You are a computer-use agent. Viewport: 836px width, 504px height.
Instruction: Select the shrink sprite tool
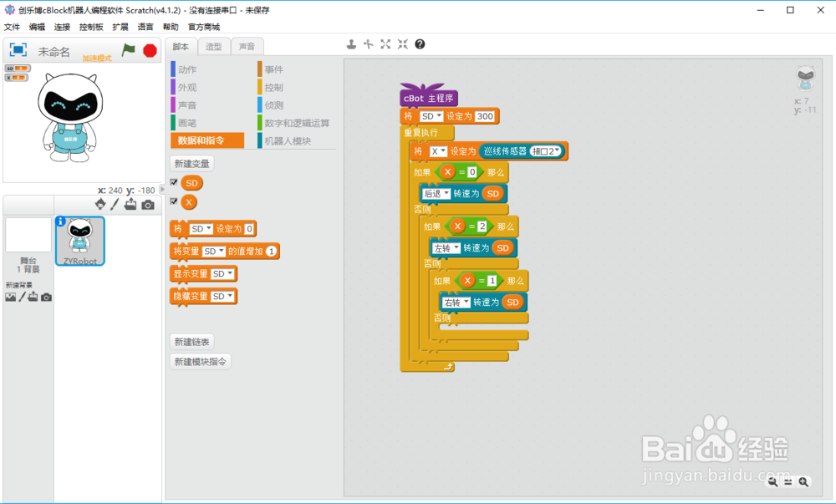[402, 43]
